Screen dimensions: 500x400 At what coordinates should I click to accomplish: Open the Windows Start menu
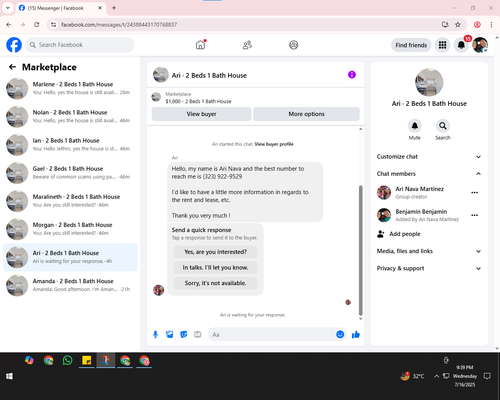(x=9, y=376)
